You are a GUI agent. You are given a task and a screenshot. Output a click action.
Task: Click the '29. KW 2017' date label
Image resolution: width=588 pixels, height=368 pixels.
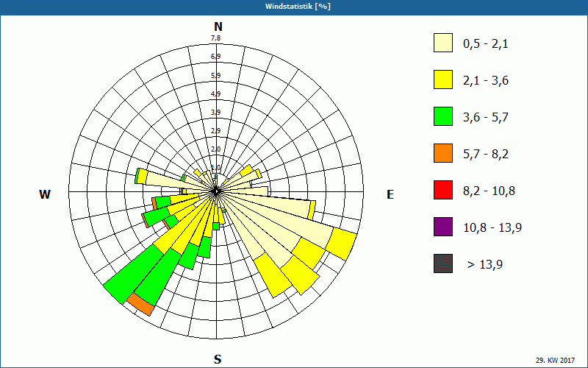555,360
